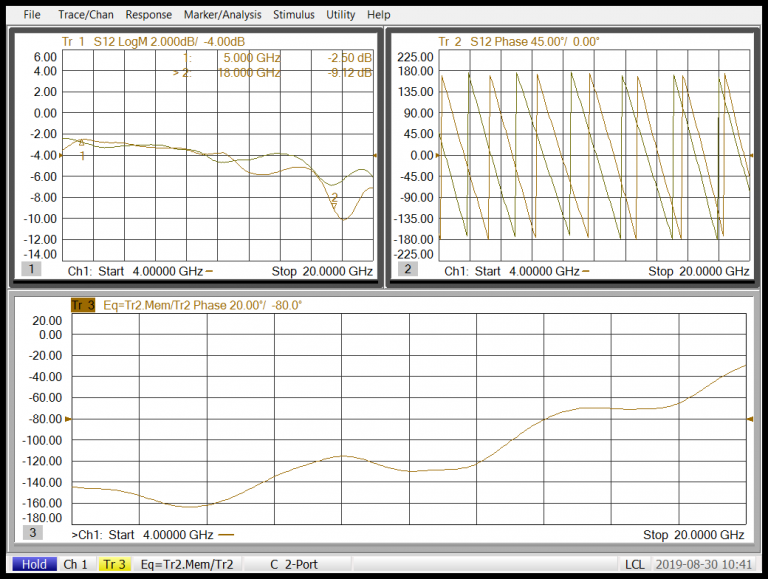Click the LCL status indicator

pyautogui.click(x=635, y=564)
